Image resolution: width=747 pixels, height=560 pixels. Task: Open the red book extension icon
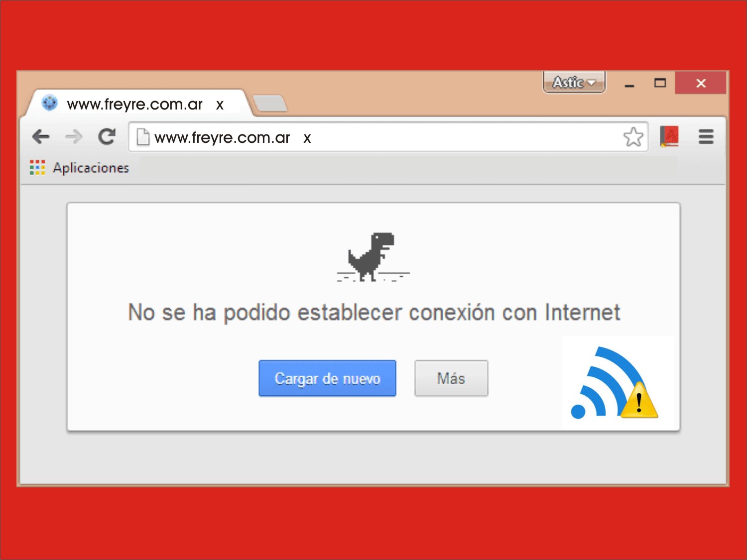[669, 136]
